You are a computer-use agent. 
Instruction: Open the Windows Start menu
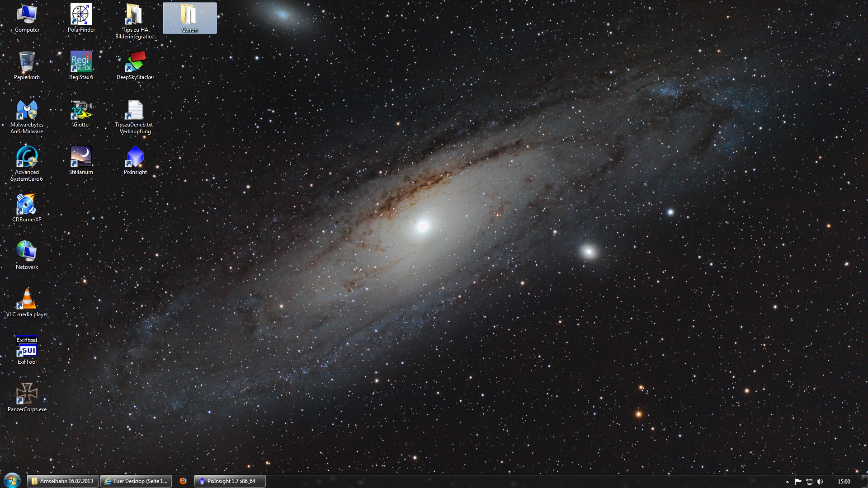(x=12, y=481)
